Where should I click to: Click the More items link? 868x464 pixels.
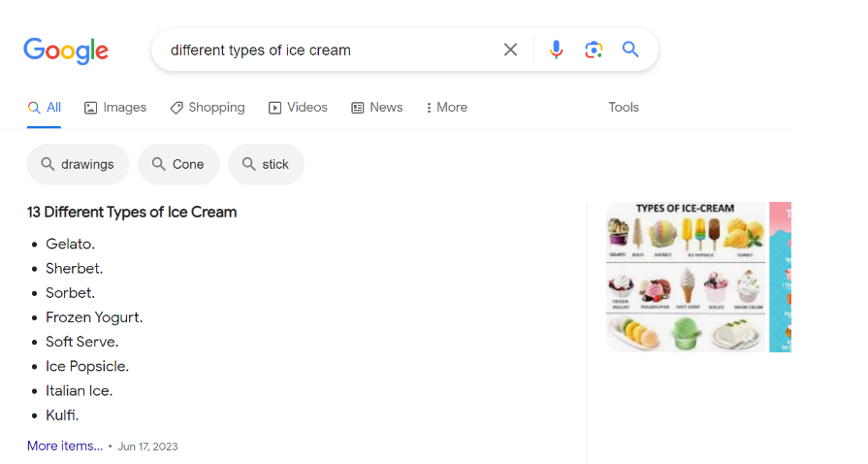(x=64, y=446)
